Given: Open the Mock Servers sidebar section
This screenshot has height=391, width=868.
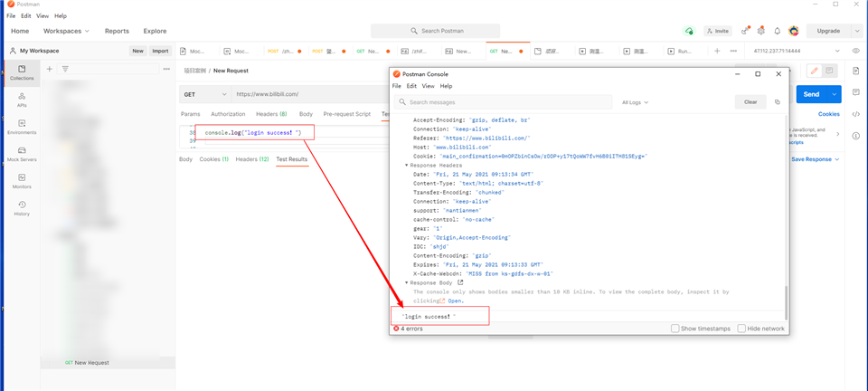Looking at the screenshot, I should pos(22,154).
